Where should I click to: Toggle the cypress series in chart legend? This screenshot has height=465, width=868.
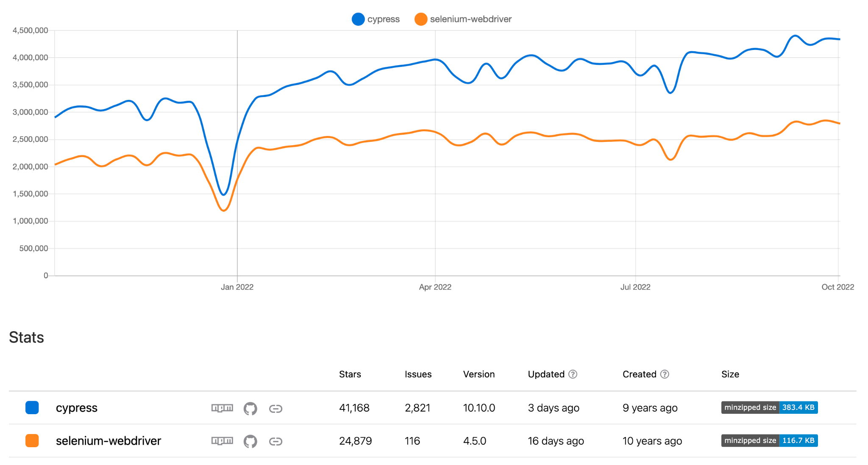click(x=376, y=19)
